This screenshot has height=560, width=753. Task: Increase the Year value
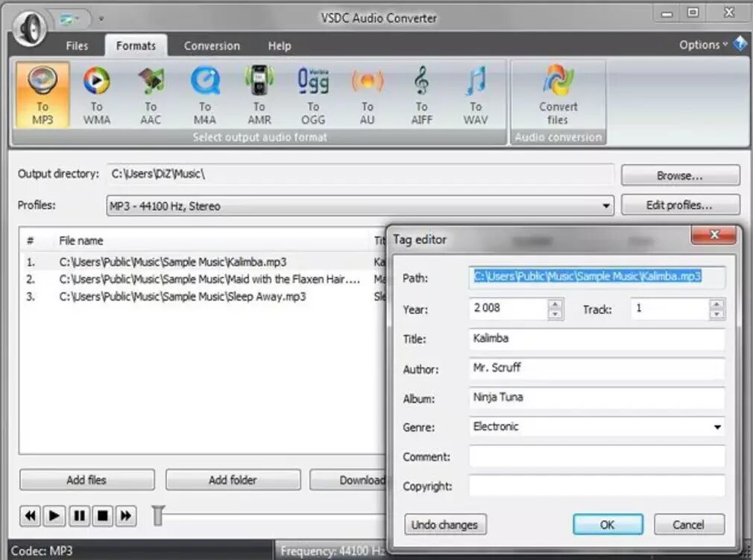(555, 304)
